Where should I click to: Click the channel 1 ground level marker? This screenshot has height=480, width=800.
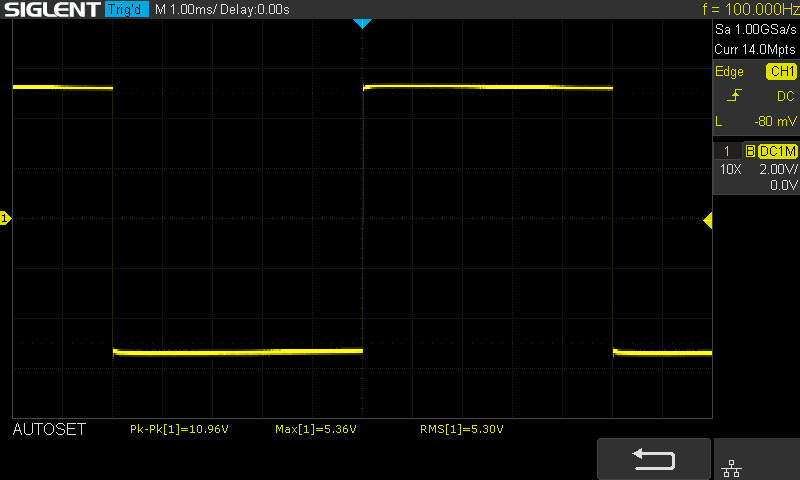coord(5,218)
